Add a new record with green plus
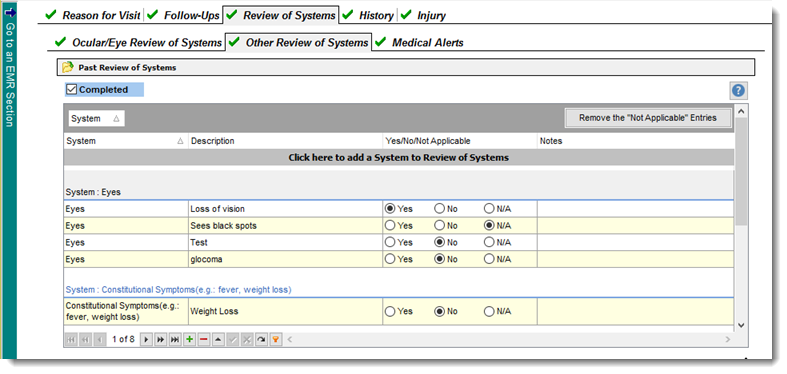The image size is (787, 374). tap(189, 340)
